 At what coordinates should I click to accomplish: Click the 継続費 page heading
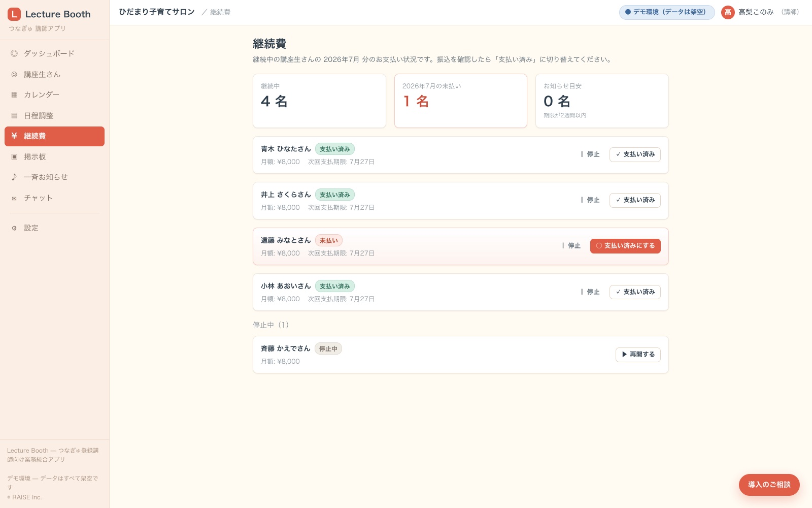(269, 44)
